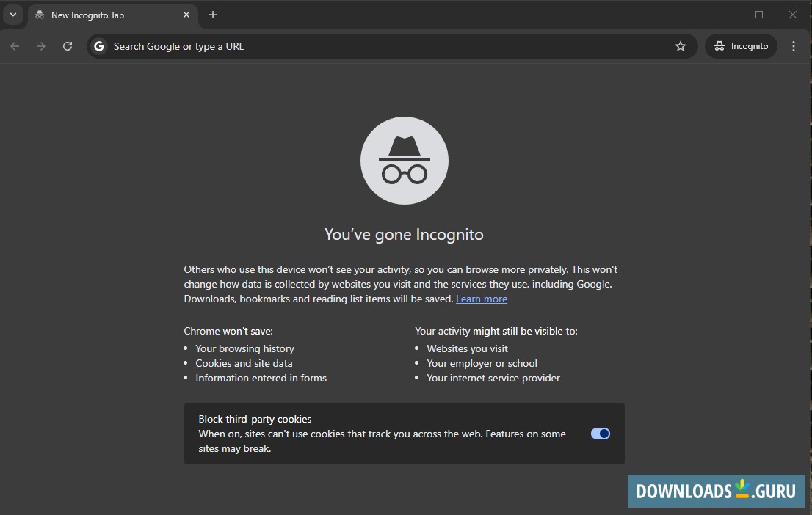812x515 pixels.
Task: Close the New Incognito Tab
Action: click(186, 15)
